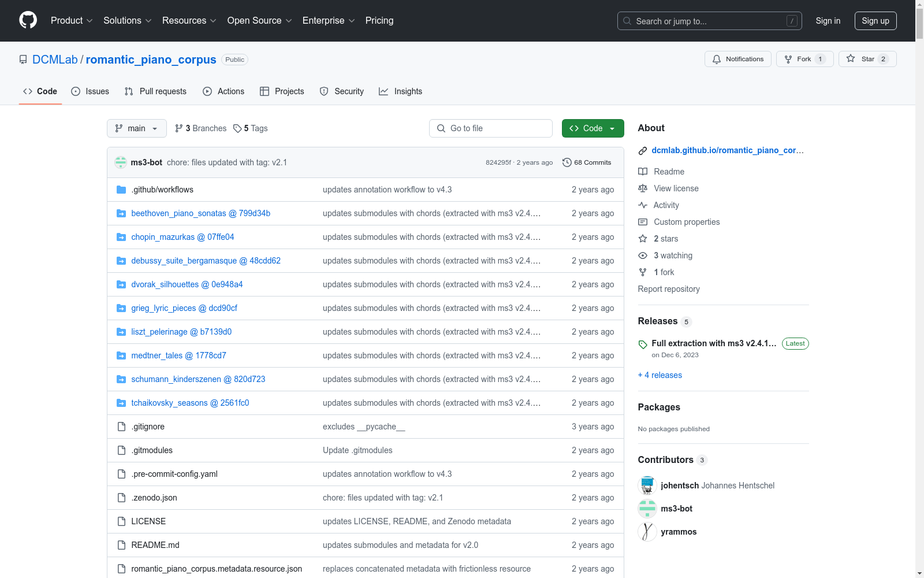924x578 pixels.
Task: Click the bell icon in Notifications
Action: 717,59
